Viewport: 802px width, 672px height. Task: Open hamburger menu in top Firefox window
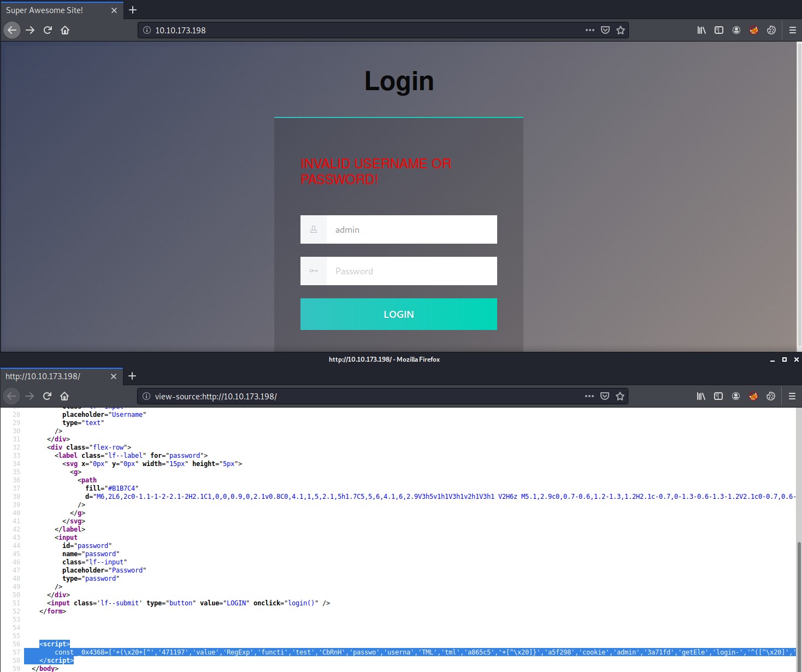click(793, 30)
